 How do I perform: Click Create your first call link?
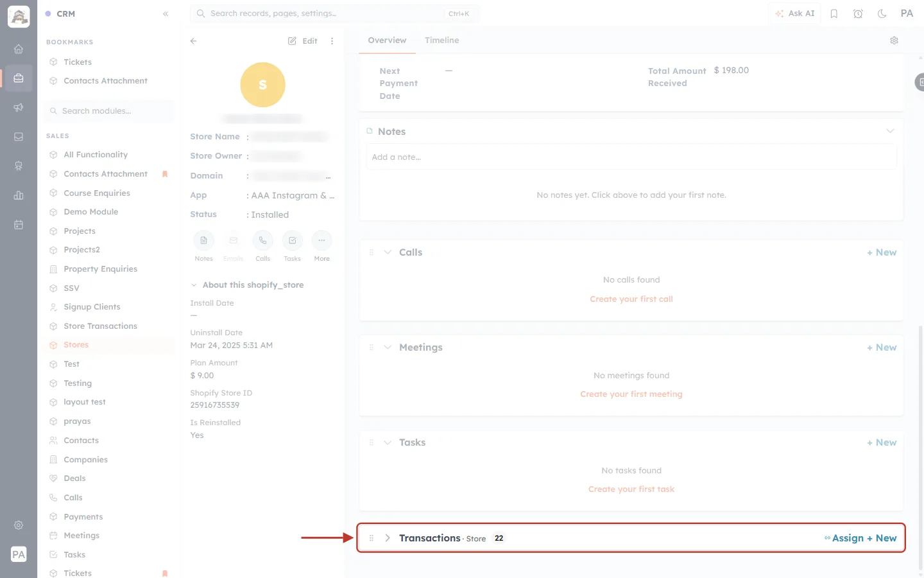tap(631, 299)
